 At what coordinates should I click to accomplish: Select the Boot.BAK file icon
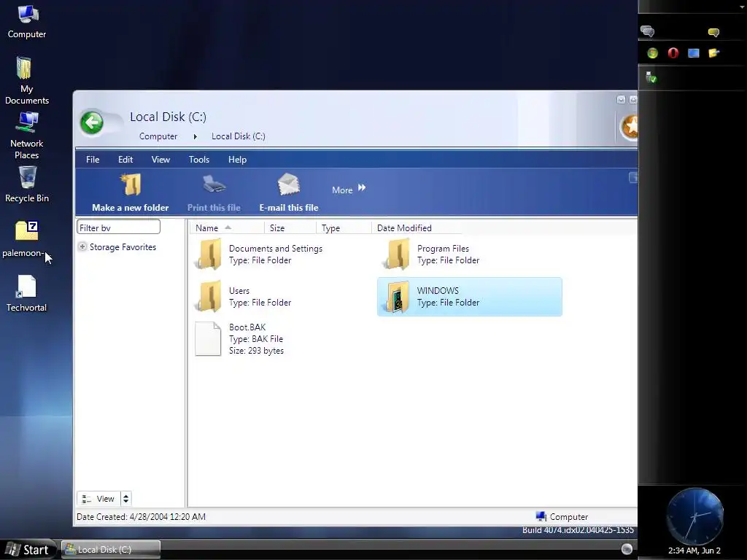[x=208, y=338]
